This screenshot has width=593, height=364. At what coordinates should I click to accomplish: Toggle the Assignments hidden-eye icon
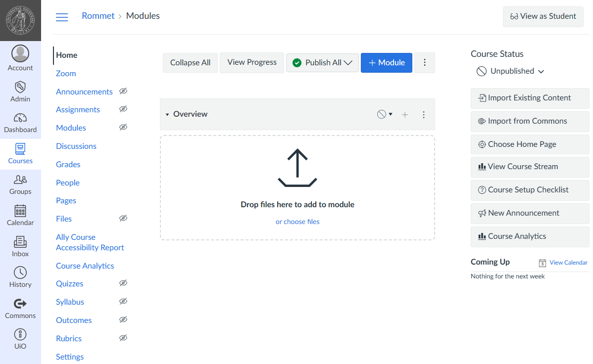coord(123,109)
